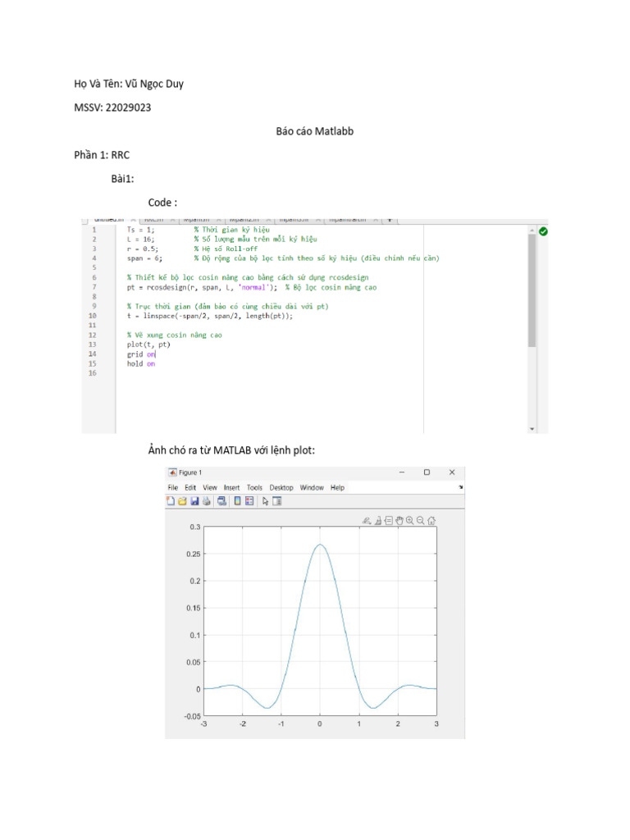The width and height of the screenshot is (630, 840).
Task: Click the 't = linspace(-span/2' code line
Action: (209, 316)
